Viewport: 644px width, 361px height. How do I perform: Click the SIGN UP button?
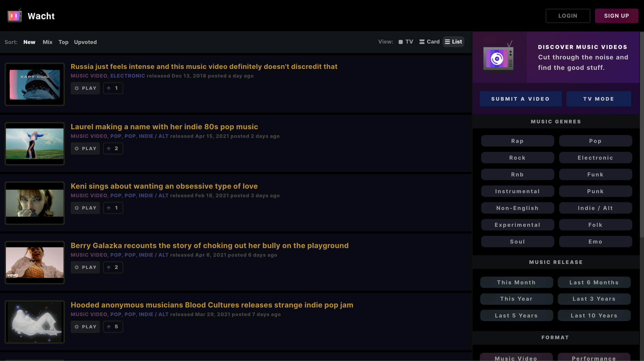pyautogui.click(x=617, y=16)
